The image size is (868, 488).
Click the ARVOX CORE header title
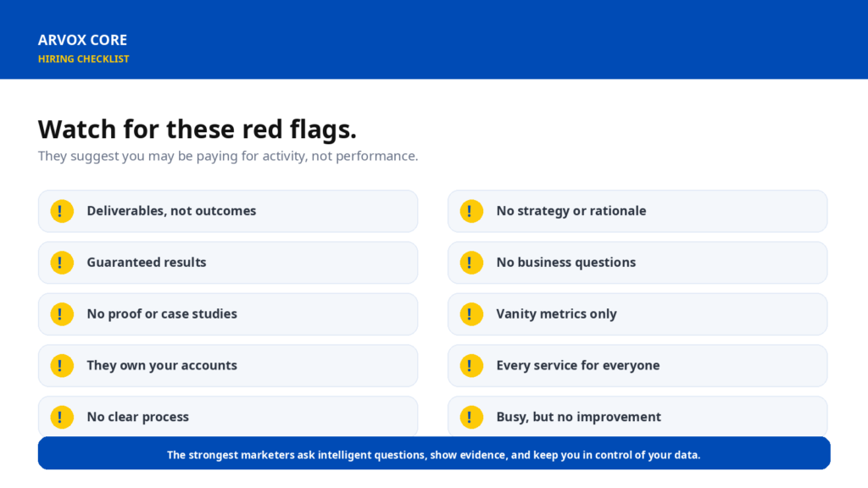coord(82,40)
